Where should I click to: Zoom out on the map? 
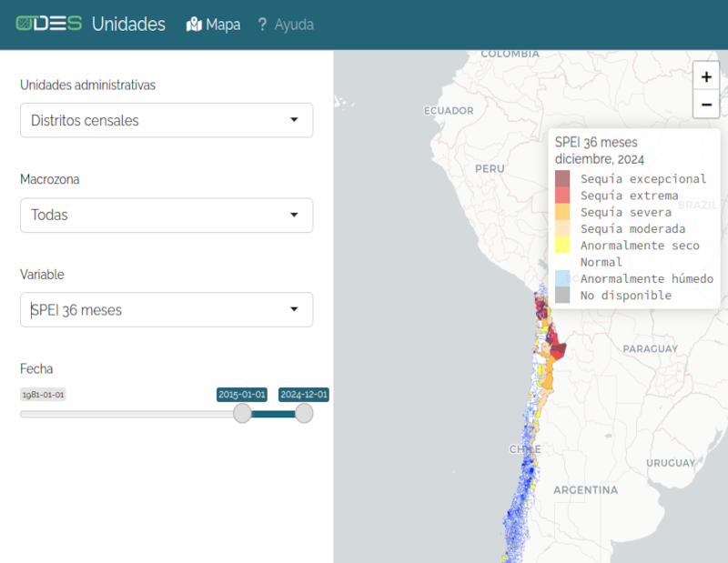706,105
